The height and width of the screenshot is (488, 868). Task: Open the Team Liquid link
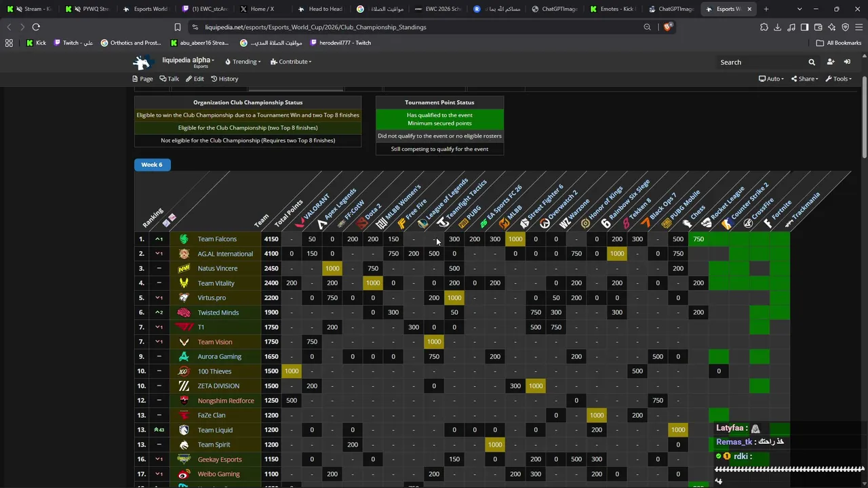point(215,430)
